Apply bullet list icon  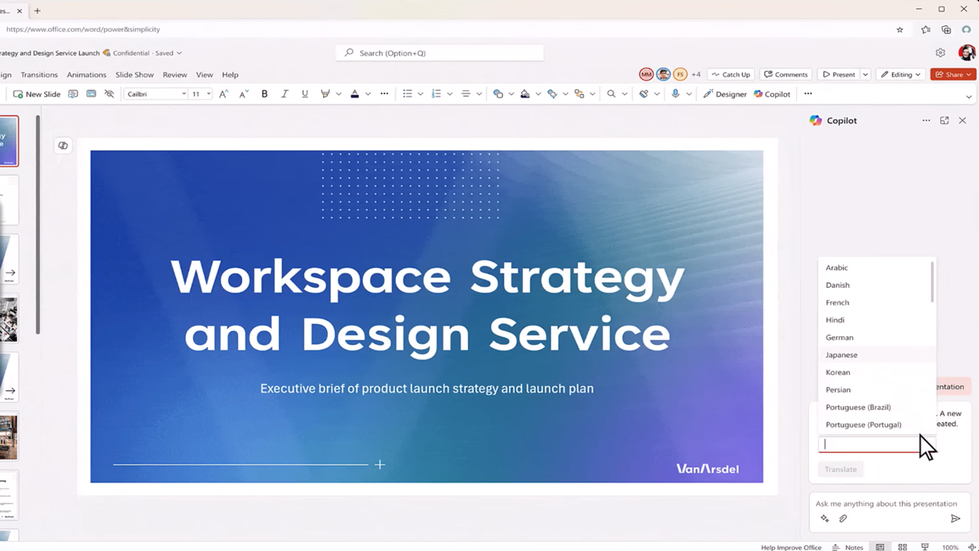407,94
